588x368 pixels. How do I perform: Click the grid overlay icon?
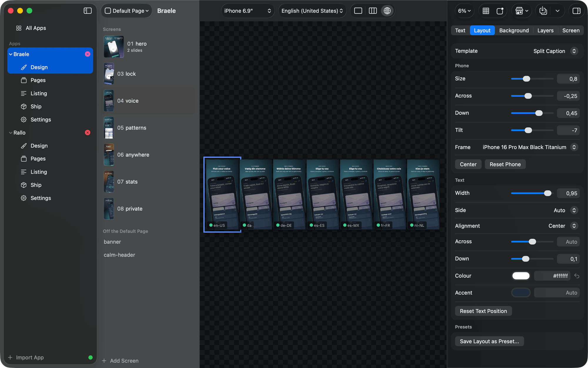point(486,11)
